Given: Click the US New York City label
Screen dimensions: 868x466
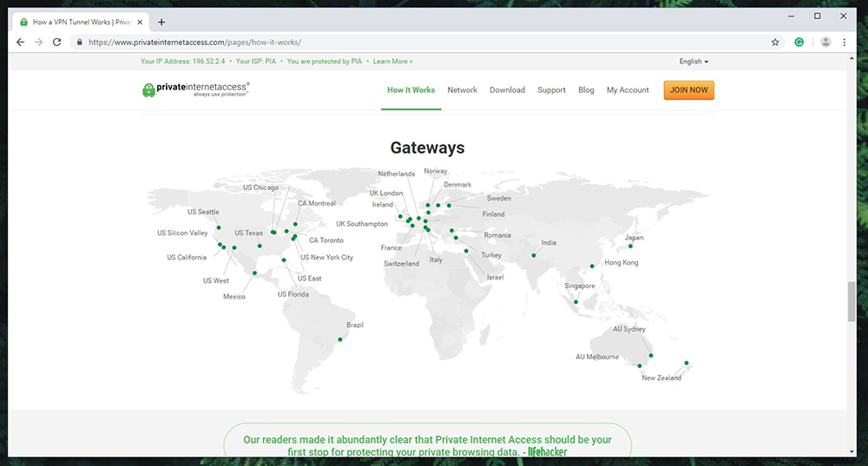Looking at the screenshot, I should click(x=326, y=258).
